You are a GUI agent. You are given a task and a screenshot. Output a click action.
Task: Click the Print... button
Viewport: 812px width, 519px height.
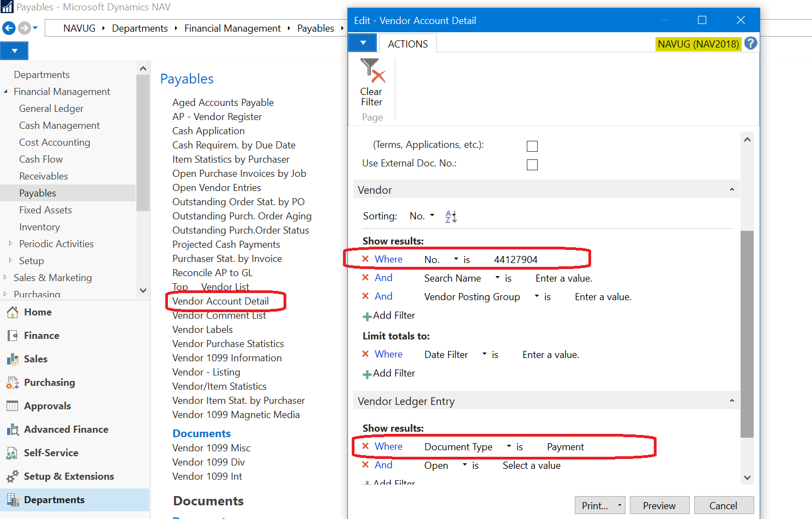click(x=595, y=505)
